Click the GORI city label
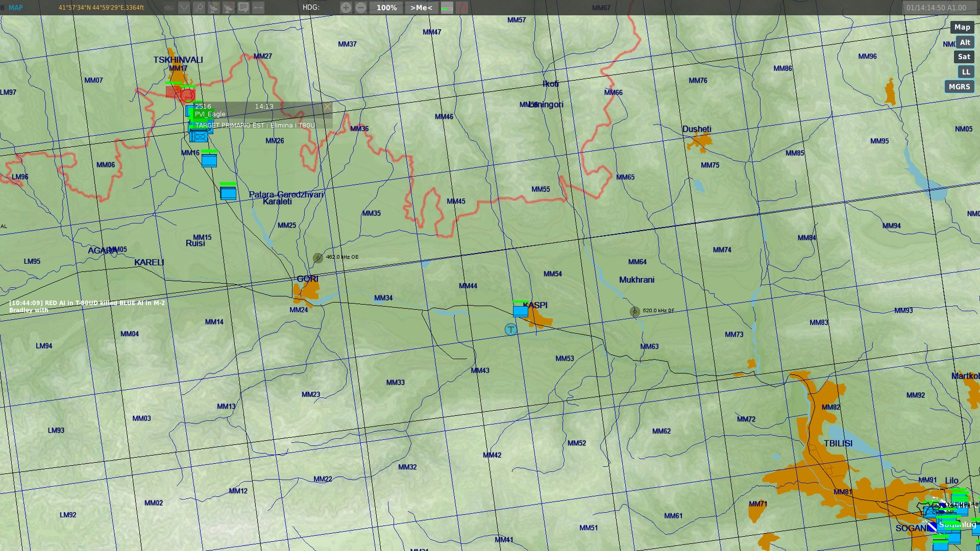Image resolution: width=980 pixels, height=551 pixels. tap(307, 279)
